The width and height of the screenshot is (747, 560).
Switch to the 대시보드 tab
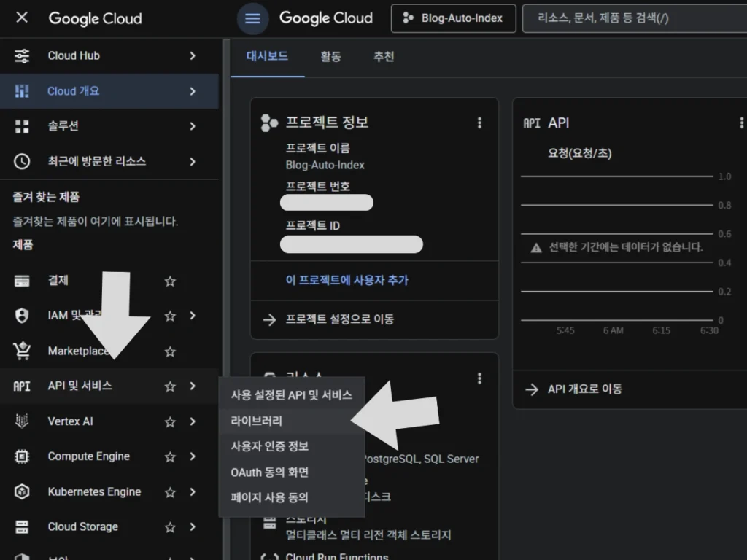(267, 57)
